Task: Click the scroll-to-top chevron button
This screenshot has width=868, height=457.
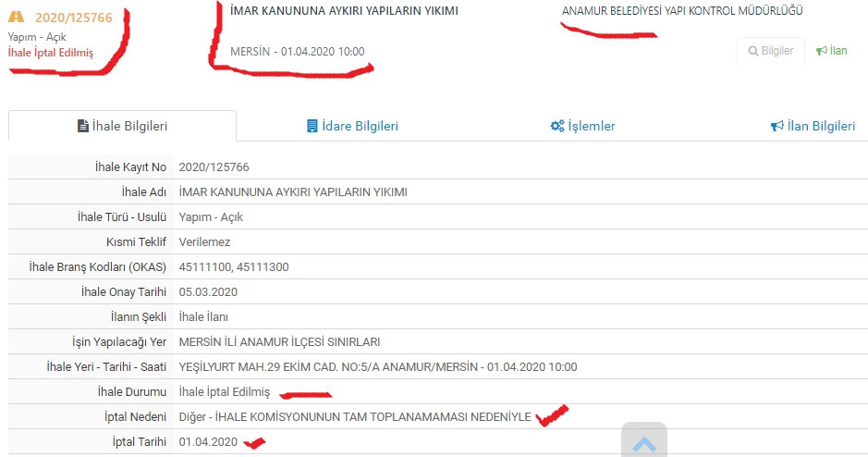Action: (643, 439)
